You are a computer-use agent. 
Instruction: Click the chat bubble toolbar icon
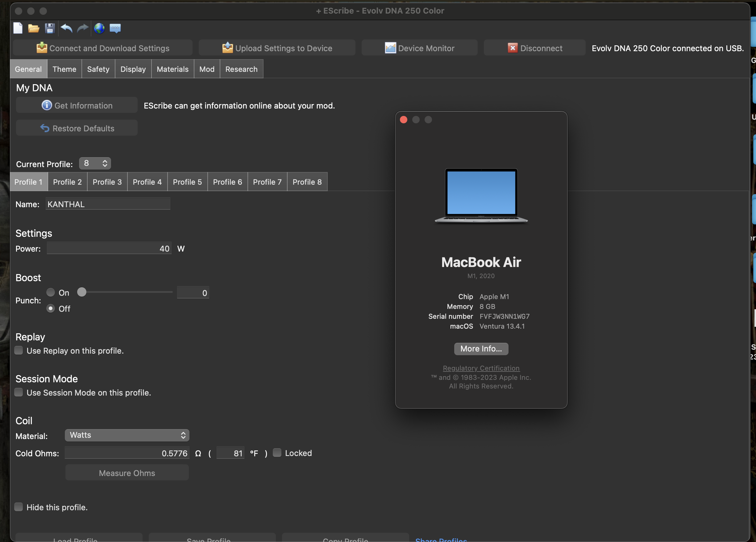115,28
